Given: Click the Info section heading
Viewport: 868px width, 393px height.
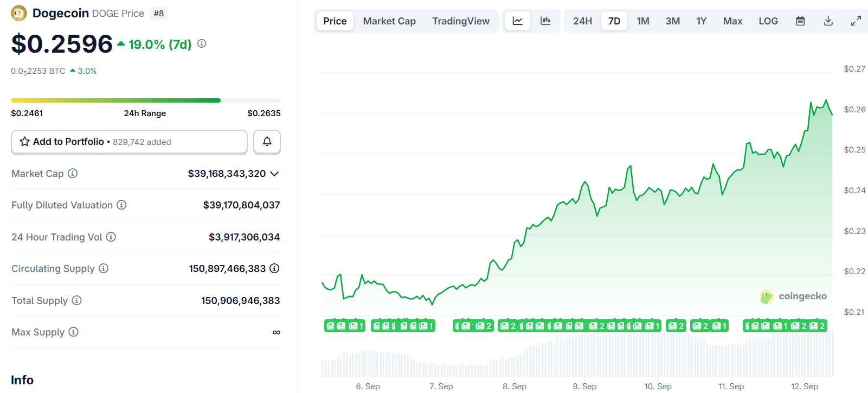Looking at the screenshot, I should (22, 380).
